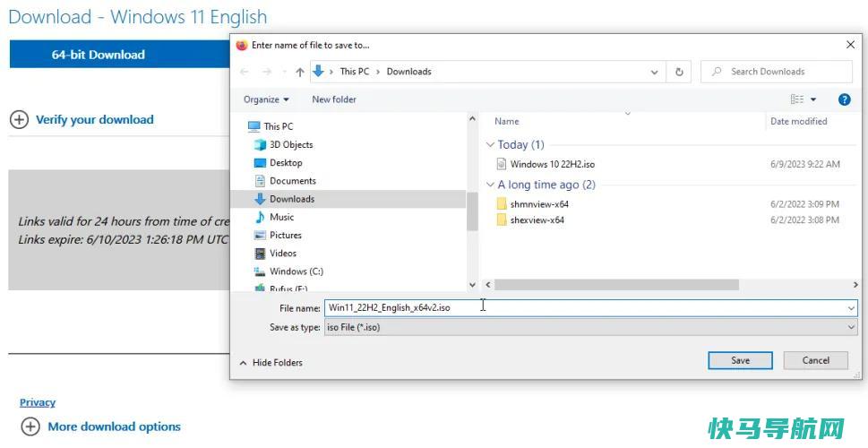Click the Desktop folder icon
This screenshot has height=448, width=868.
tap(260, 163)
